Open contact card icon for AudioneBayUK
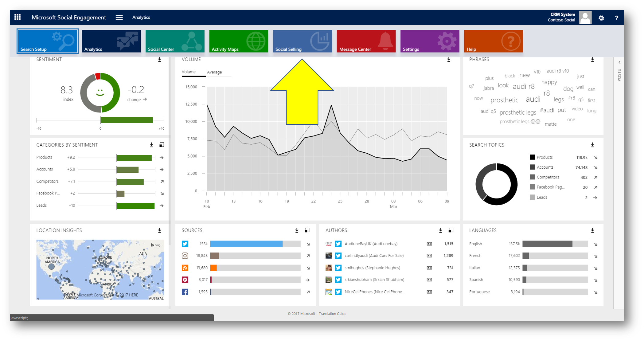This screenshot has width=644, height=341. tap(429, 244)
